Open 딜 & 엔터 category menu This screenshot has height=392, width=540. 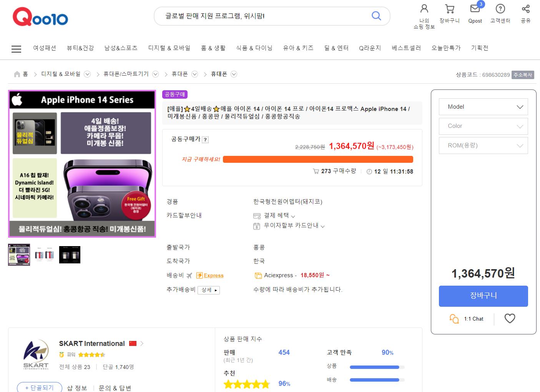click(336, 48)
